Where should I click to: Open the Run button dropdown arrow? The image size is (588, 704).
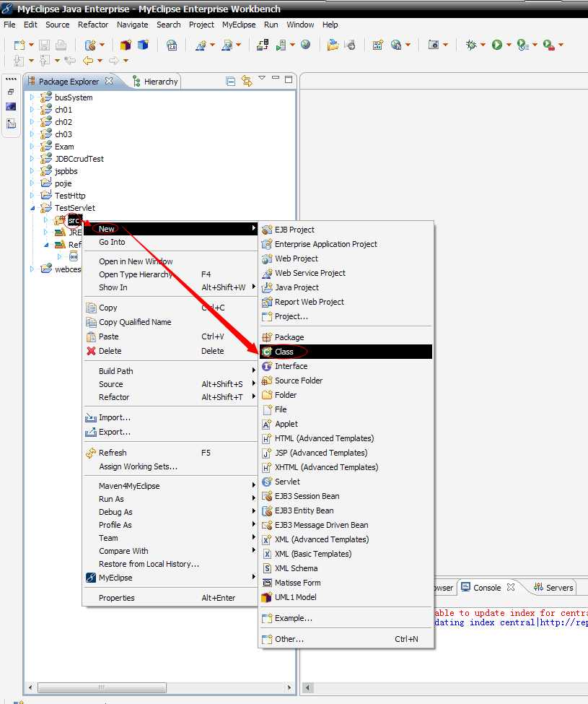(x=509, y=45)
